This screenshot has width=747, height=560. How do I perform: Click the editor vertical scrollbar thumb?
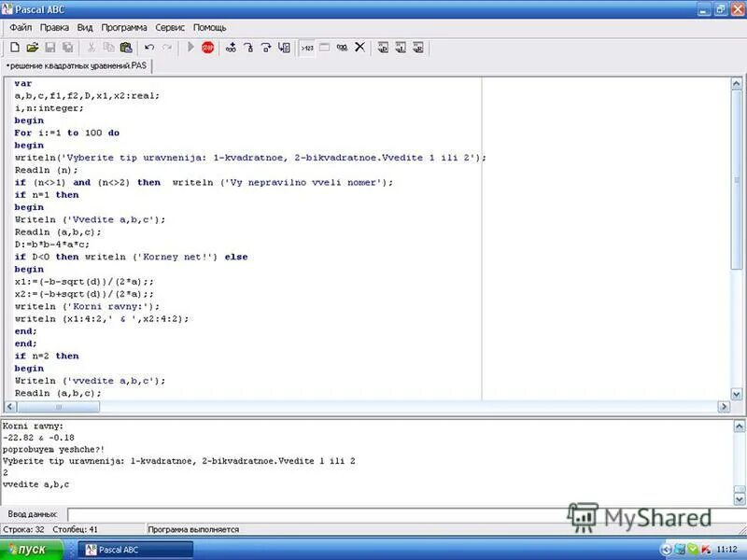[736, 180]
